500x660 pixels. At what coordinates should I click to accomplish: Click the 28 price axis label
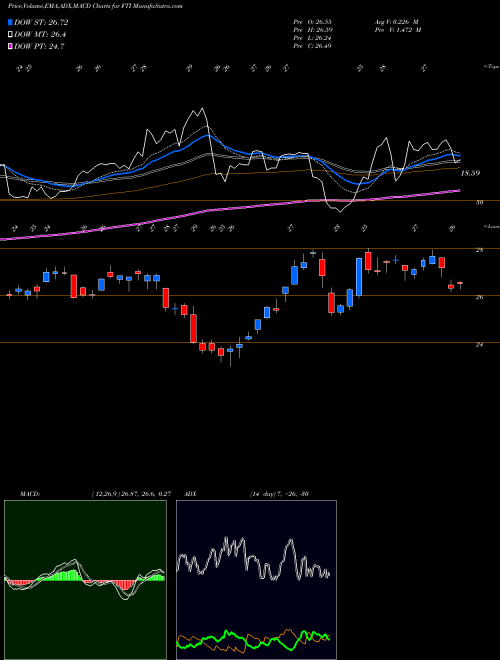click(x=479, y=250)
